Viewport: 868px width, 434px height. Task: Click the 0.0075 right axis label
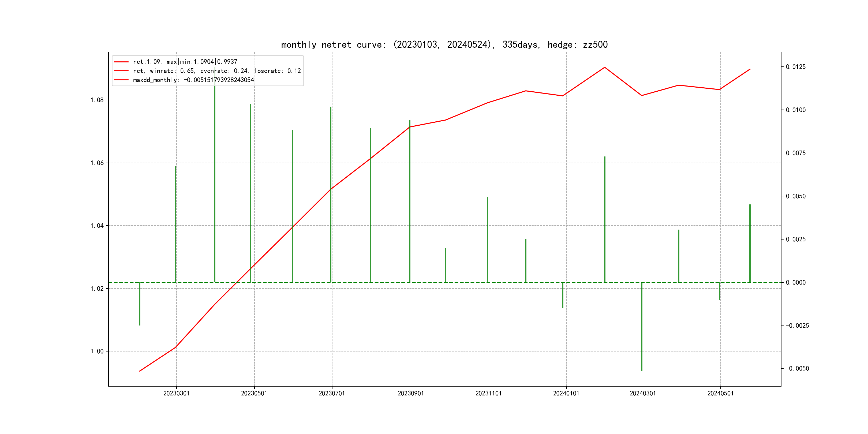pos(796,153)
